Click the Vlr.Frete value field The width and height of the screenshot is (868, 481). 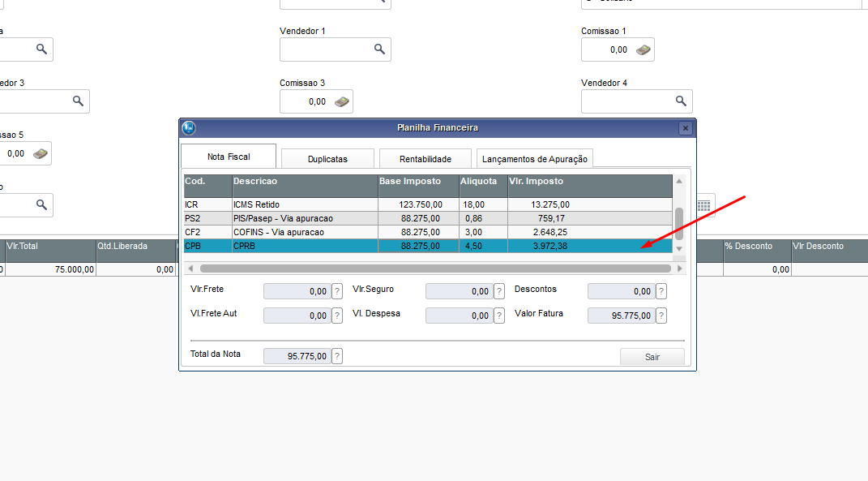click(297, 291)
